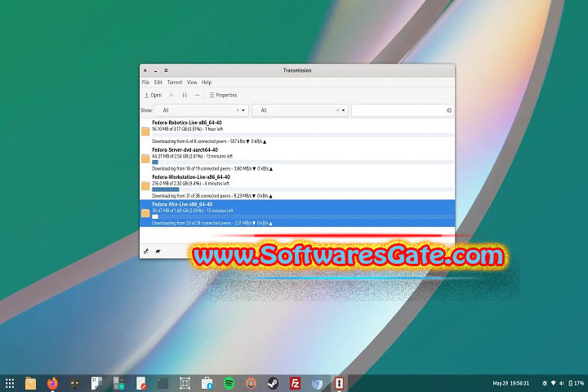Screen dimensions: 588x392
Task: Remove the selected torrent with minus icon
Action: click(198, 96)
